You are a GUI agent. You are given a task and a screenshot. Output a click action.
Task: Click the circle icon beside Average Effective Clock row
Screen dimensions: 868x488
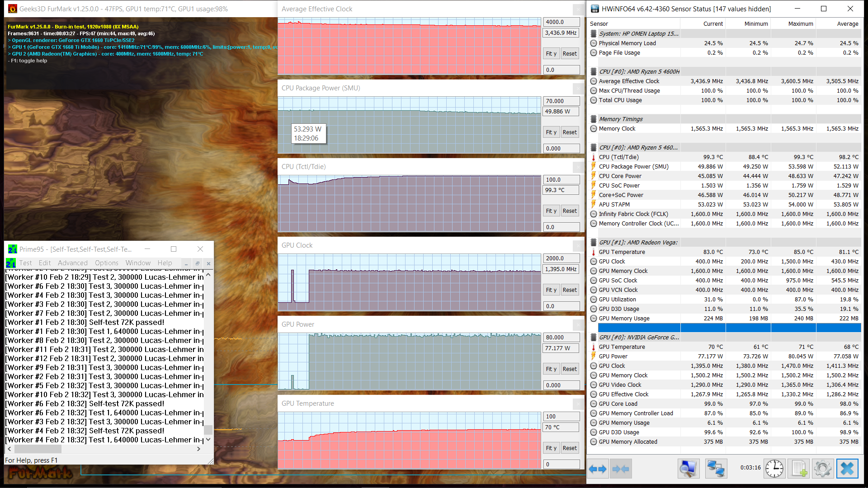click(594, 81)
